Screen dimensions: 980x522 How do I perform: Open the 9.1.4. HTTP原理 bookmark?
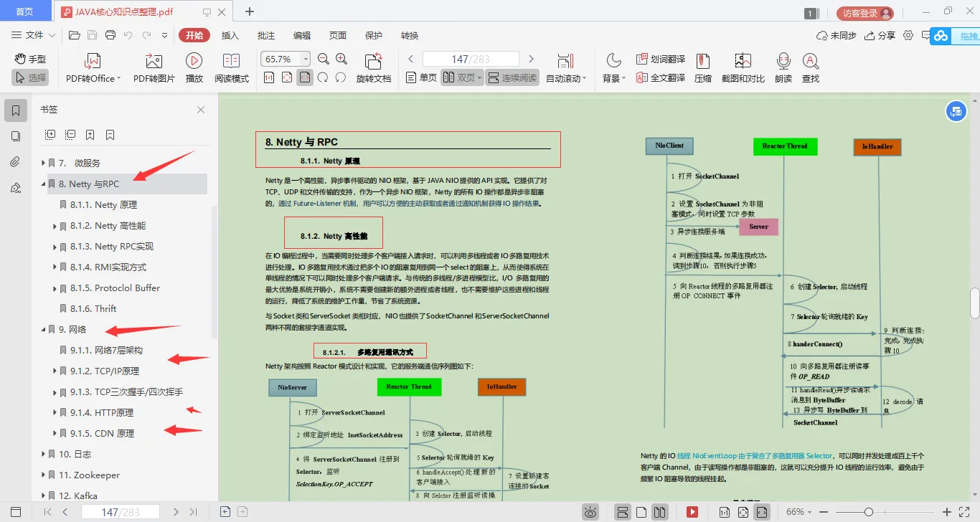101,413
